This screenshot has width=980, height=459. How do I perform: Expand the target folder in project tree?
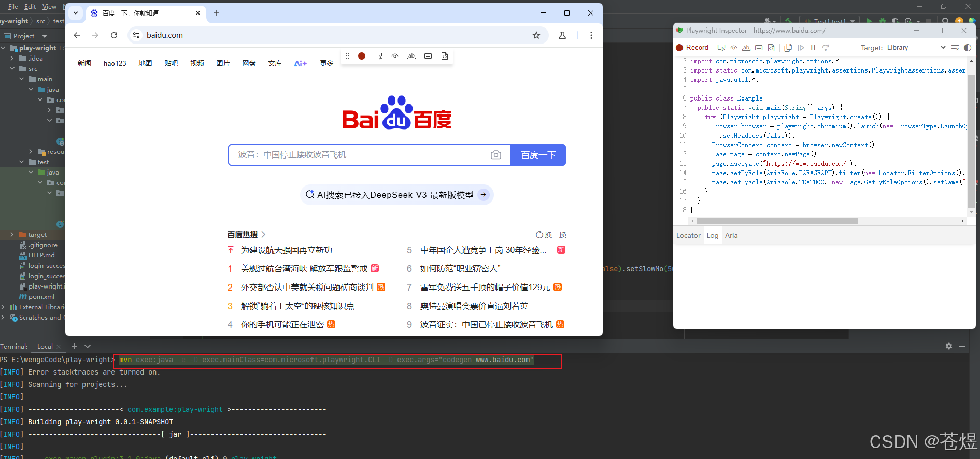click(12, 235)
